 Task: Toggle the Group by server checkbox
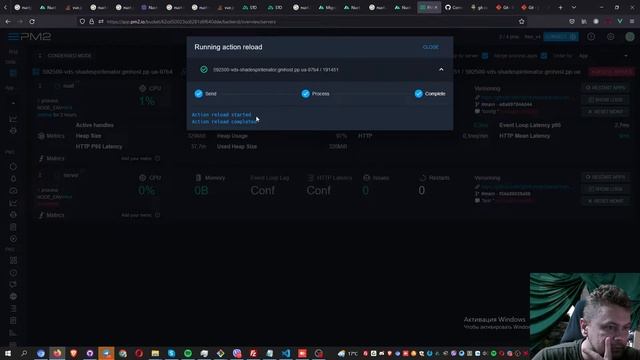(484, 56)
